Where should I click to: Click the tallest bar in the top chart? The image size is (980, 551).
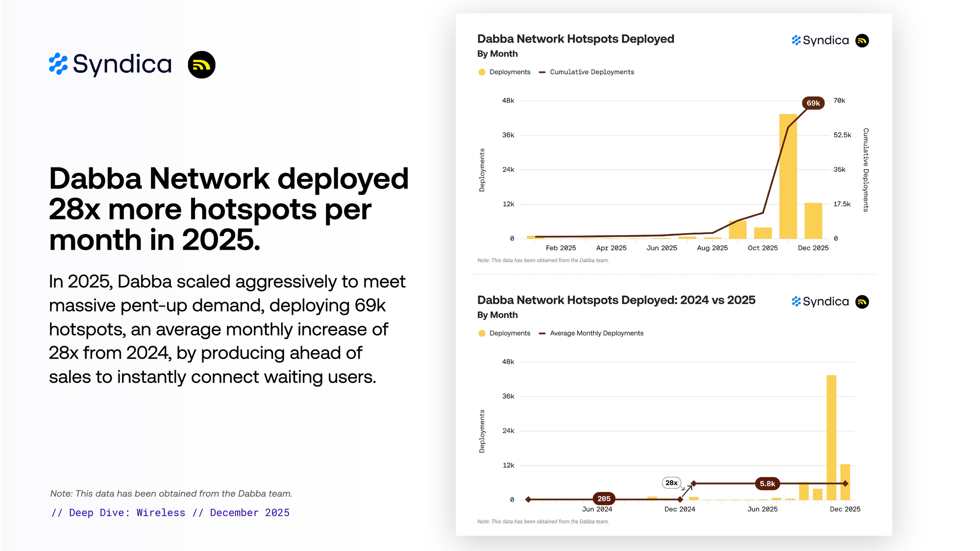coord(788,176)
